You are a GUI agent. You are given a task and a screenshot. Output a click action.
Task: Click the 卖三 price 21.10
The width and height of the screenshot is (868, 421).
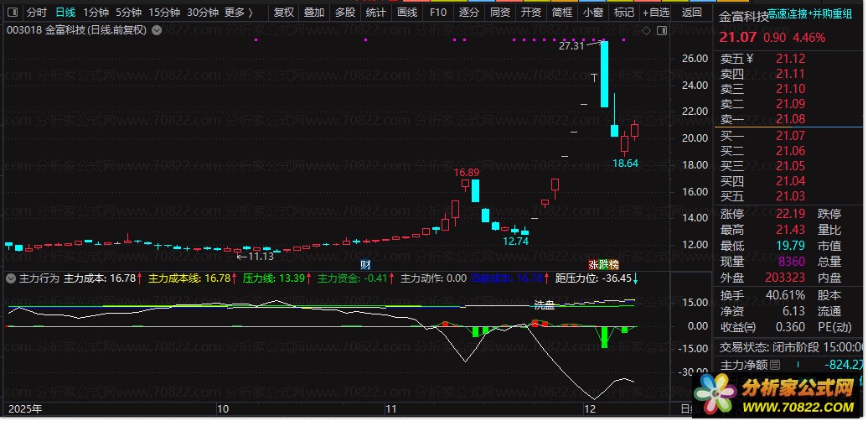791,89
